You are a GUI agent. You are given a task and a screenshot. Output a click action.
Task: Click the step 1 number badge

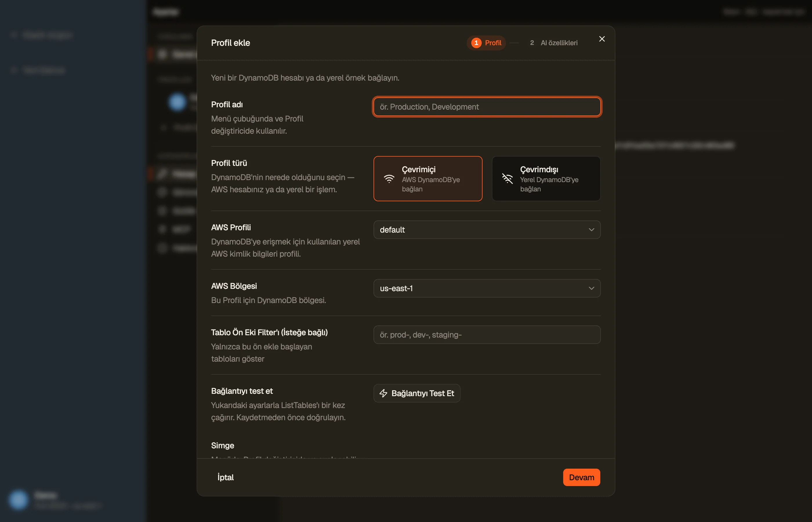coord(476,43)
